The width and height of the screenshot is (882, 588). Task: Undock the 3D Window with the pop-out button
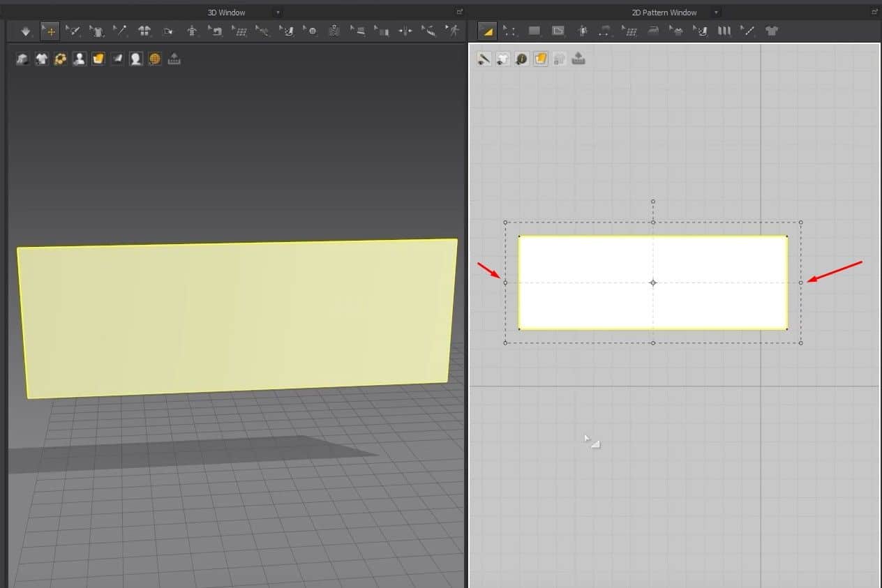click(x=460, y=12)
